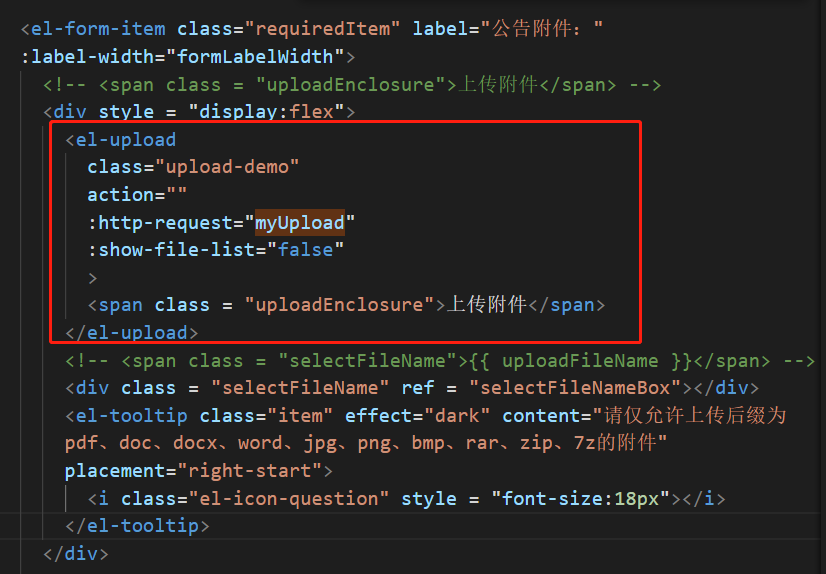Click the closing </el-tooltip> tag

click(x=137, y=526)
